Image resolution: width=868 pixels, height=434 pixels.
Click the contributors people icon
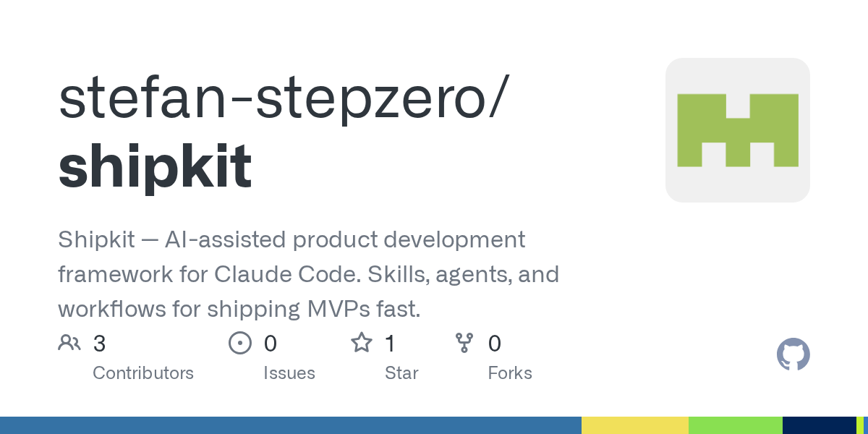tap(69, 343)
